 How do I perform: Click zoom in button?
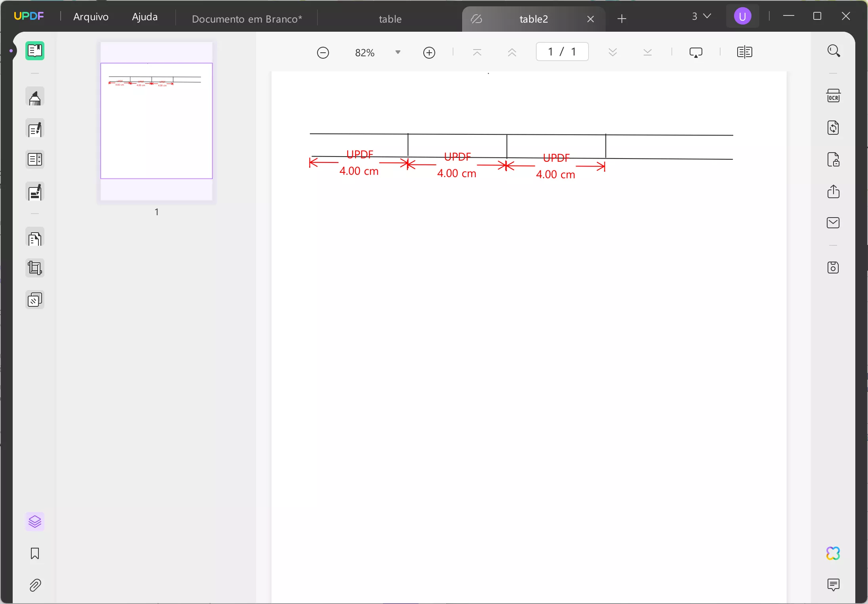pos(429,52)
